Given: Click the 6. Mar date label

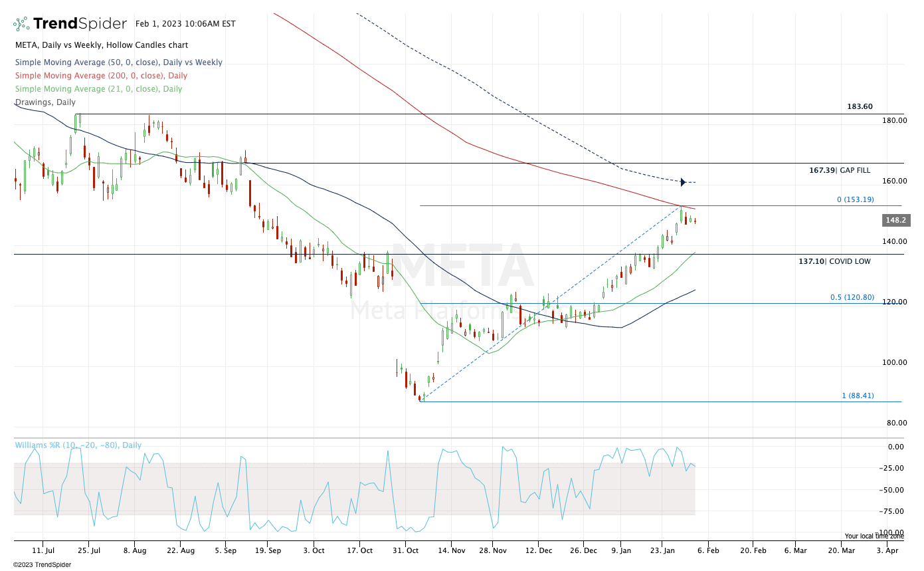Looking at the screenshot, I should [795, 550].
